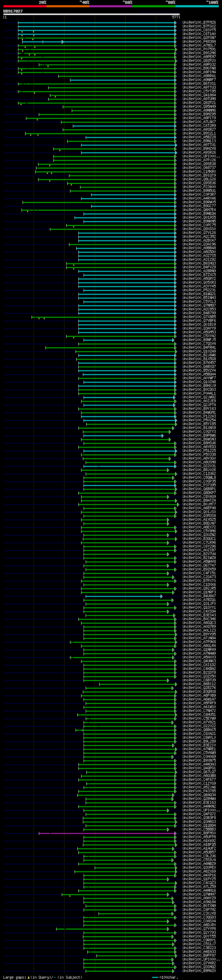Image resolution: width=222 pixels, height=980 pixels.
Task: Select the UniRef100_A4EA33 label
Action: pyautogui.click(x=199, y=951)
